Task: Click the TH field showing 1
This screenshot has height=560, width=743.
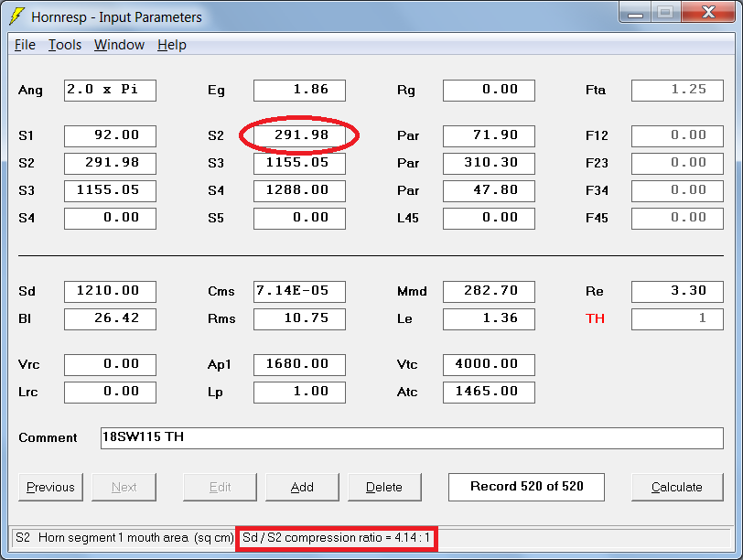Action: [678, 319]
